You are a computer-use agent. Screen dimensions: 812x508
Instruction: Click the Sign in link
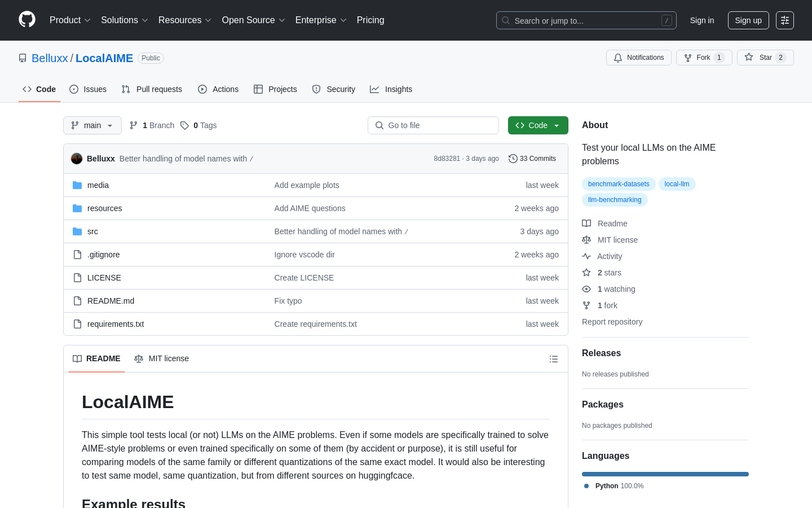pyautogui.click(x=702, y=20)
